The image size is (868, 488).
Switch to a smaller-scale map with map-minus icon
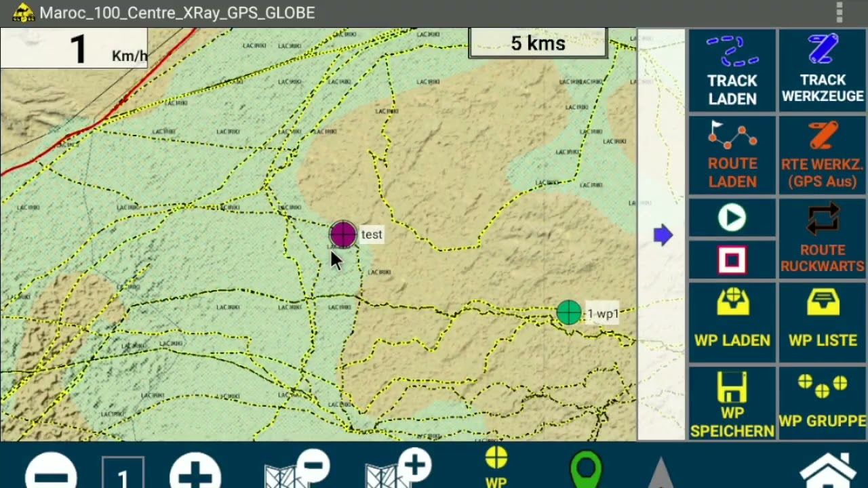[297, 469]
